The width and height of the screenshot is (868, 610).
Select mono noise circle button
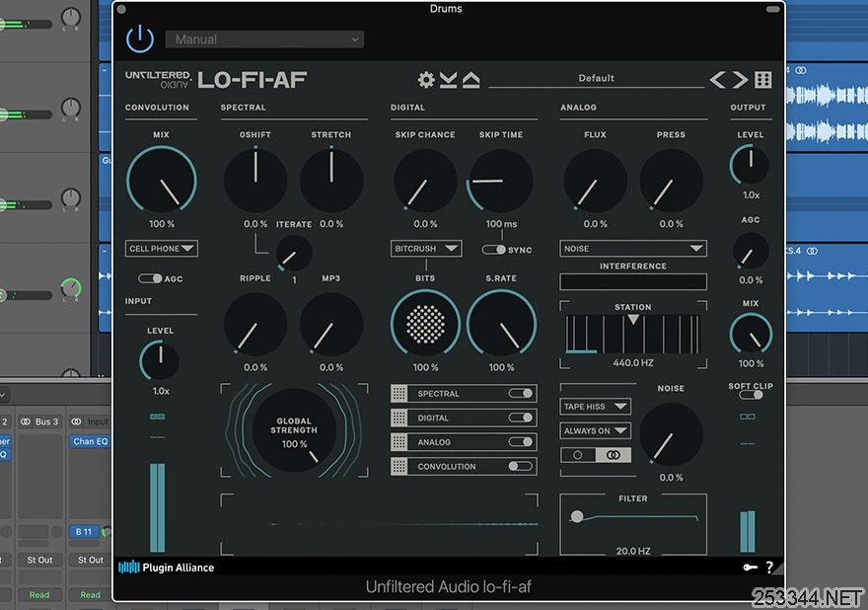tap(578, 455)
